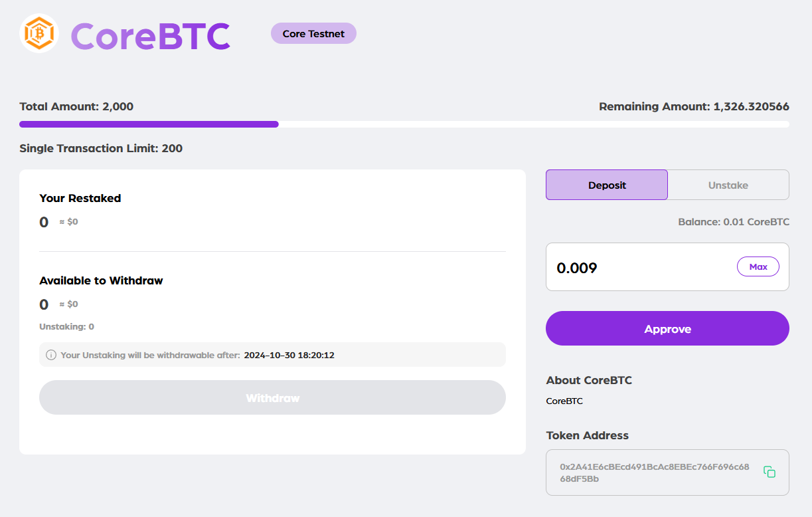Viewport: 812px width, 517px height.
Task: Click the token address text 0x2A41E6c…
Action: pyautogui.click(x=654, y=472)
